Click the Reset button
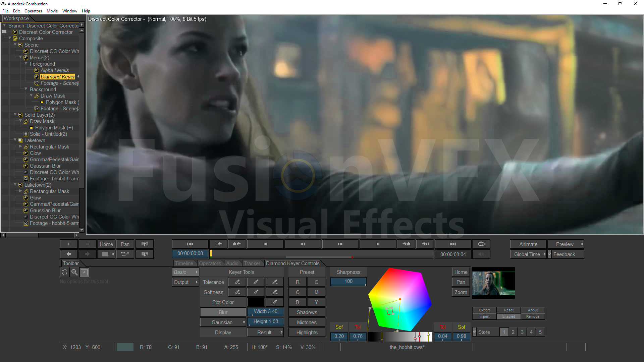 click(x=509, y=310)
